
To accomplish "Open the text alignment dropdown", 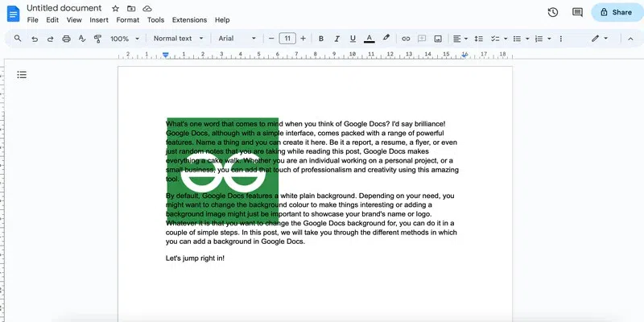I will 460,39.
